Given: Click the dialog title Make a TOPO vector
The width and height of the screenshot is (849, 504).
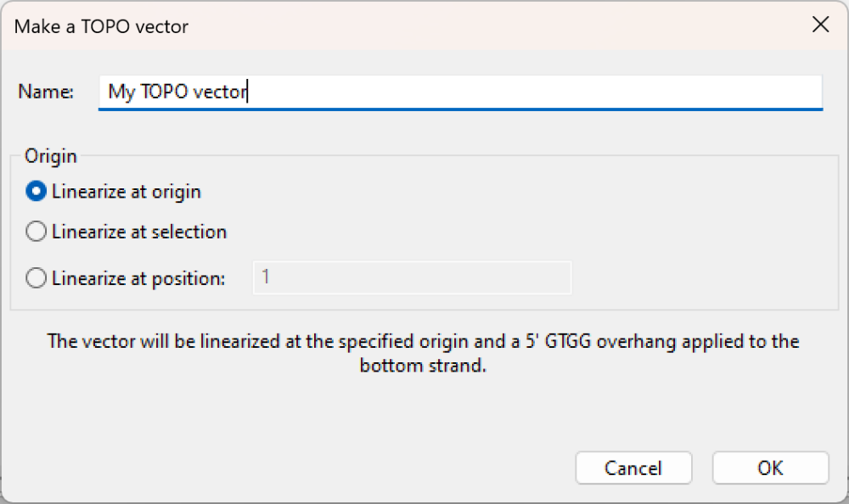Looking at the screenshot, I should click(100, 26).
